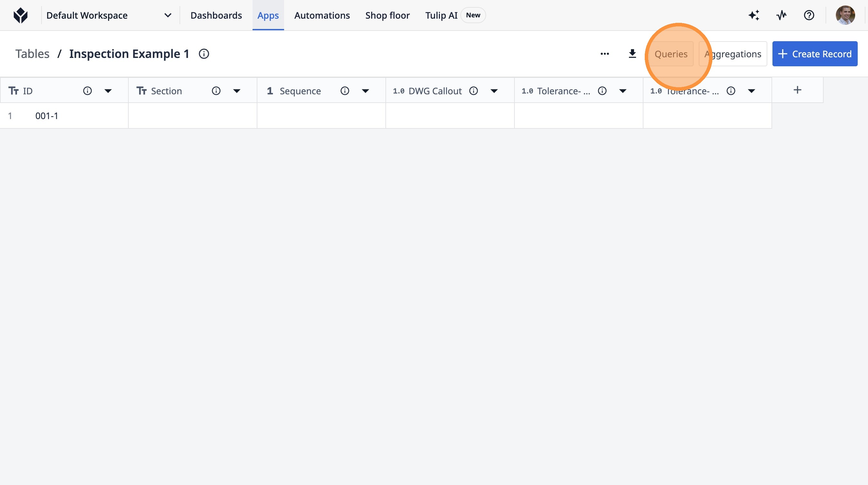The width and height of the screenshot is (868, 485).
Task: Show info for the Sequence column
Action: 345,91
